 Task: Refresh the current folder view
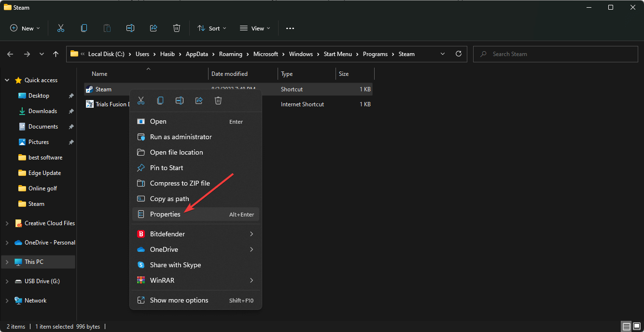click(x=459, y=54)
